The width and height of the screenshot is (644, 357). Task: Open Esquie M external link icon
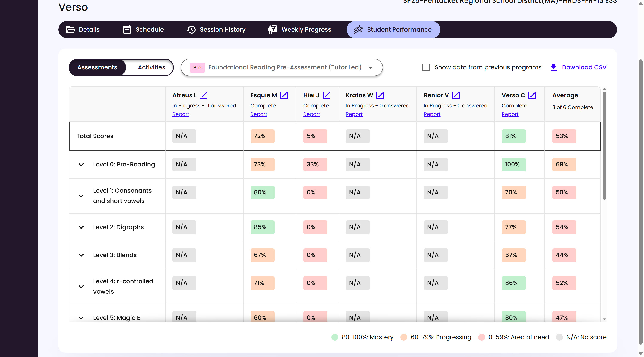(284, 95)
